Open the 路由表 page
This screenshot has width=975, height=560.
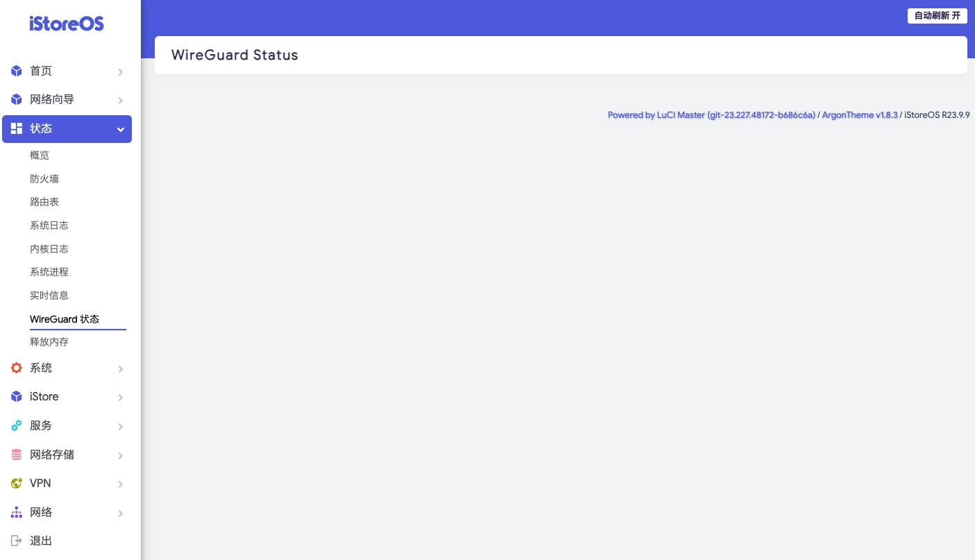pyautogui.click(x=44, y=202)
